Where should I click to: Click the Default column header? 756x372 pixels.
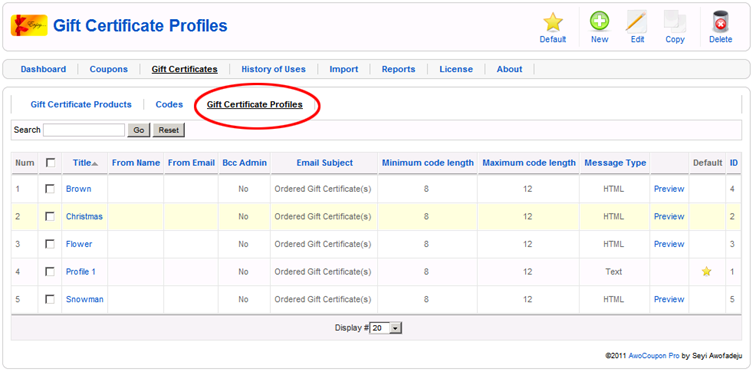708,163
